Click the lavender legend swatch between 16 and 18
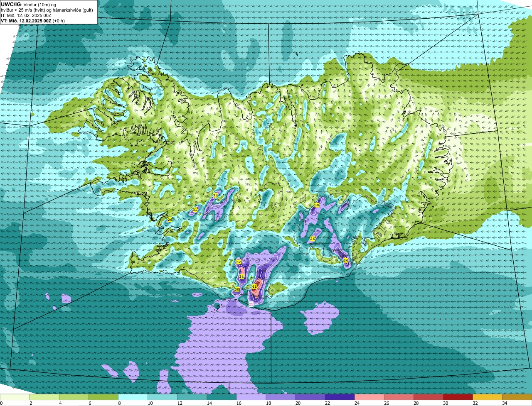532x406 pixels. [251, 397]
